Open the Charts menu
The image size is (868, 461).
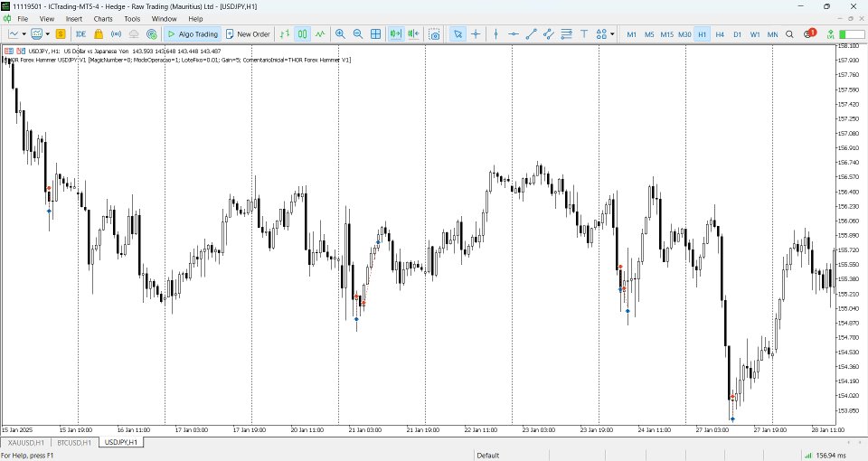pos(103,19)
